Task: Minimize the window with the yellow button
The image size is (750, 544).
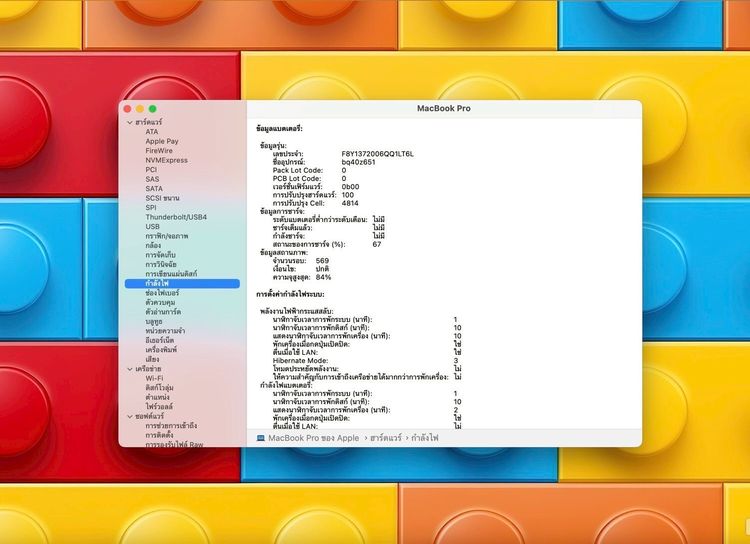Action: [x=140, y=108]
